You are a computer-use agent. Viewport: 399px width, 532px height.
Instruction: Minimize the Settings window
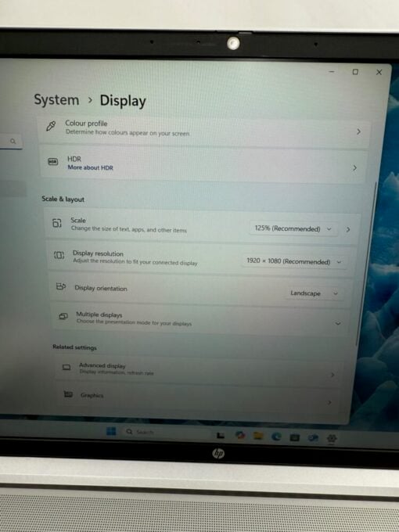point(332,72)
